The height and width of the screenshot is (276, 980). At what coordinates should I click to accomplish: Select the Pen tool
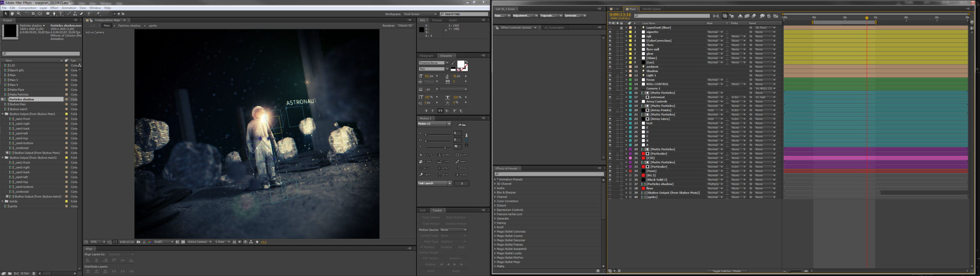click(54, 14)
